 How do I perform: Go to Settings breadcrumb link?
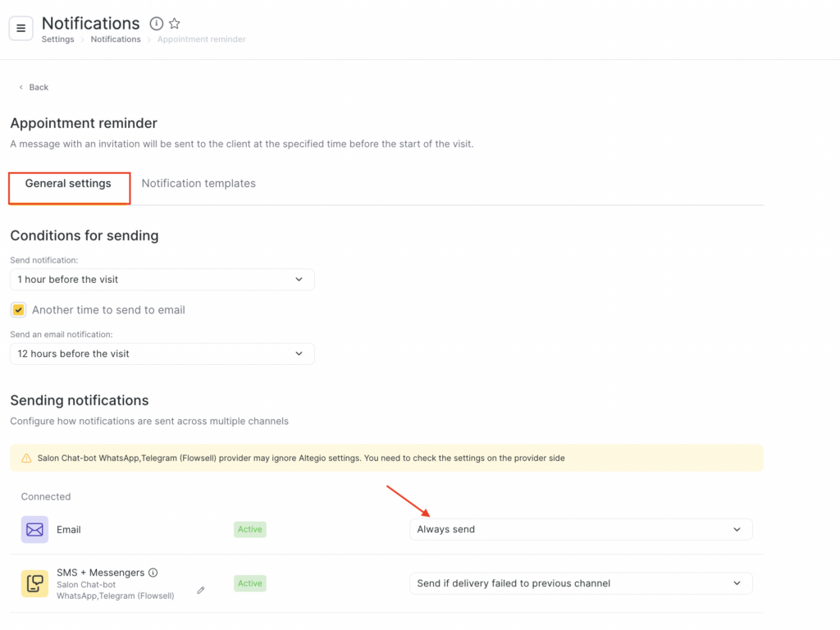(x=57, y=39)
